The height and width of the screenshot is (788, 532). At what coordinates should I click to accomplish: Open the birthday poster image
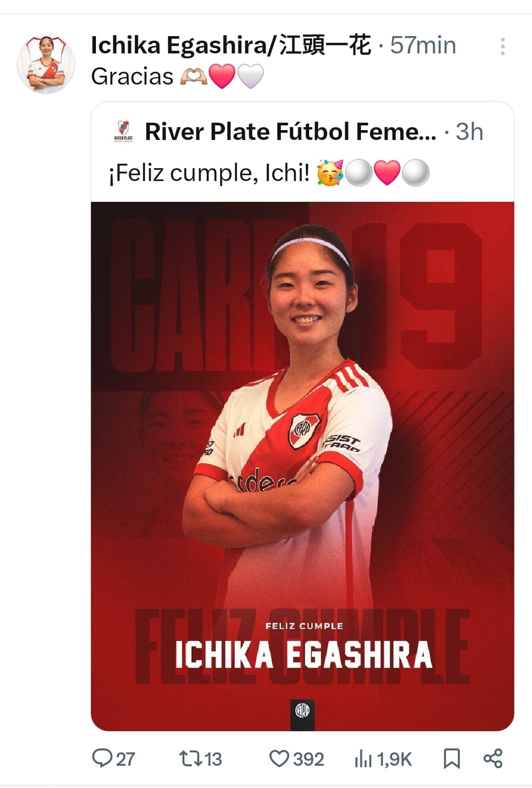pyautogui.click(x=303, y=466)
